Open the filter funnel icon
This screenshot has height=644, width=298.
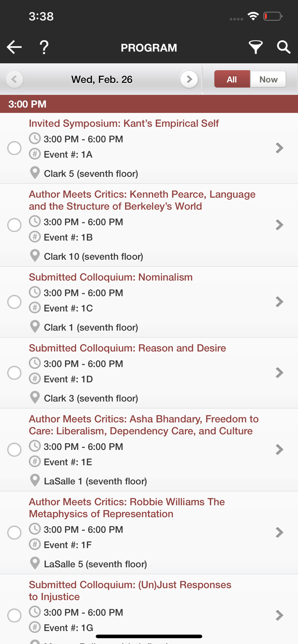click(x=255, y=47)
